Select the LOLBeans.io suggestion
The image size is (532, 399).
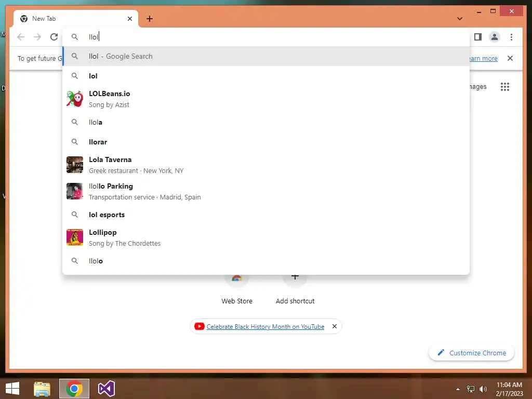tap(267, 99)
